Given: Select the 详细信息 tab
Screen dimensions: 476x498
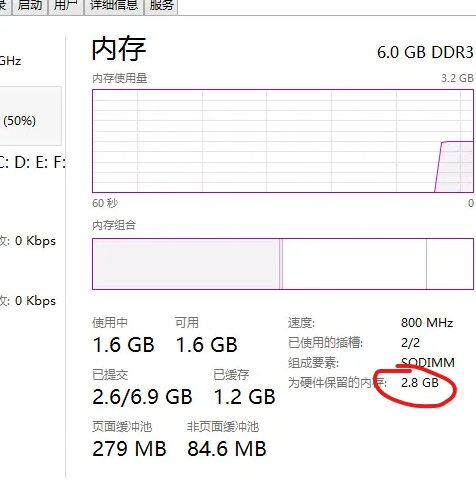Looking at the screenshot, I should tap(114, 7).
